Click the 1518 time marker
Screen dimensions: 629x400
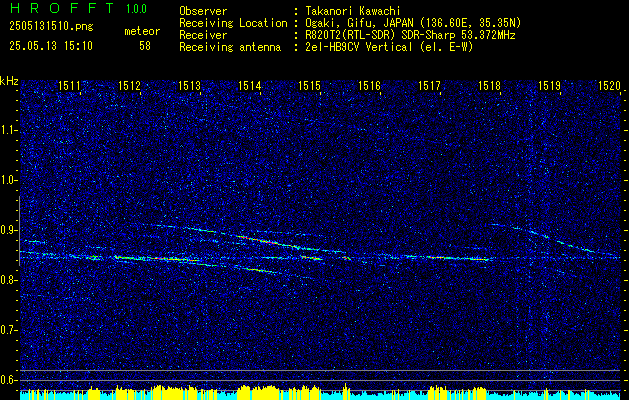pyautogui.click(x=489, y=85)
